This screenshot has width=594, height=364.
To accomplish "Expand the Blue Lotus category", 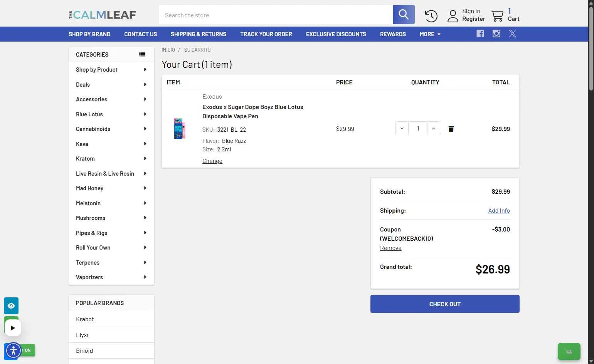I will click(111, 114).
